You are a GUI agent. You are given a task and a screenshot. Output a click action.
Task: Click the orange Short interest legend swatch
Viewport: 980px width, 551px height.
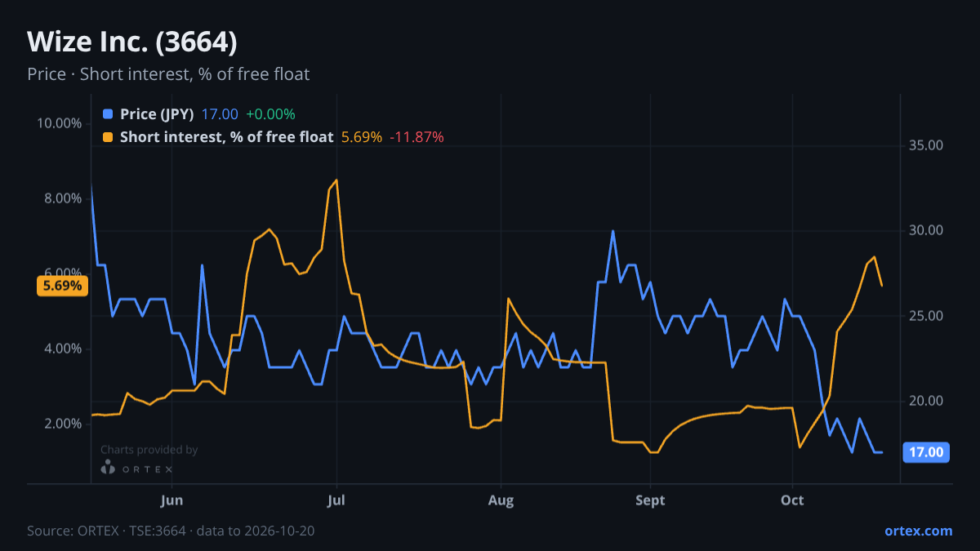[109, 137]
